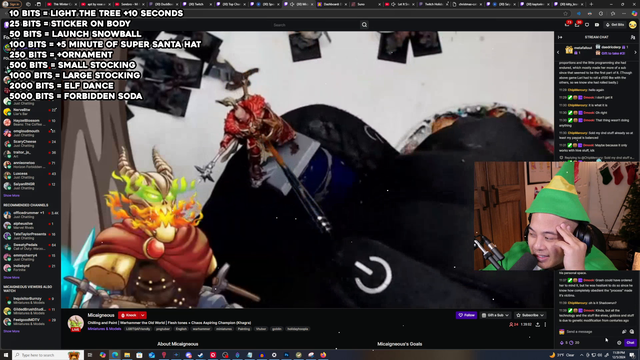
Task: Open Firefox from the taskbar
Action: [323, 355]
